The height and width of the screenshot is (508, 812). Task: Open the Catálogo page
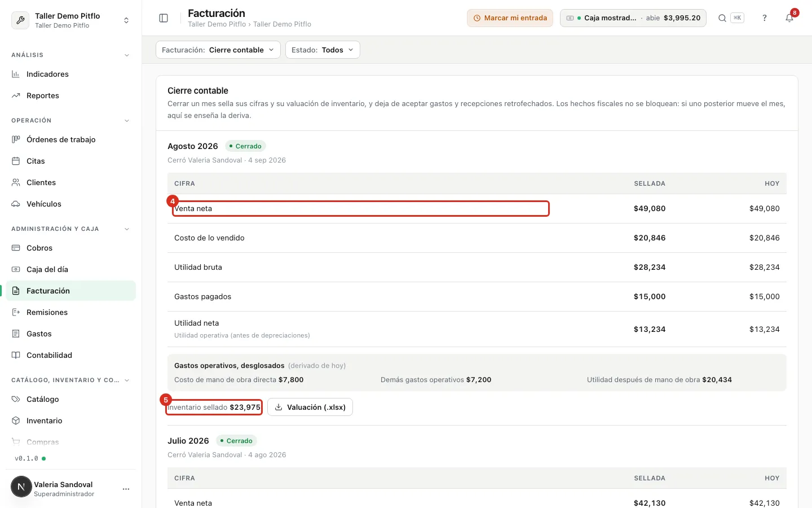coord(71,399)
